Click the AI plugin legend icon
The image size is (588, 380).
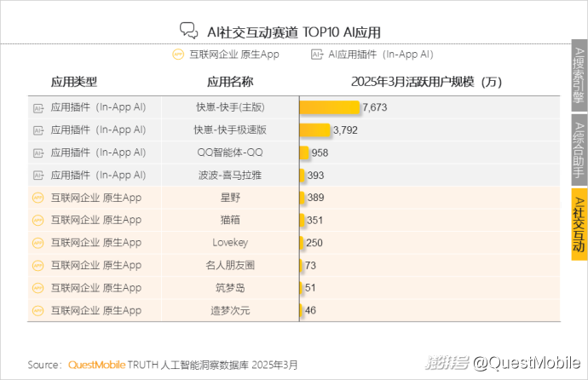[x=317, y=55]
